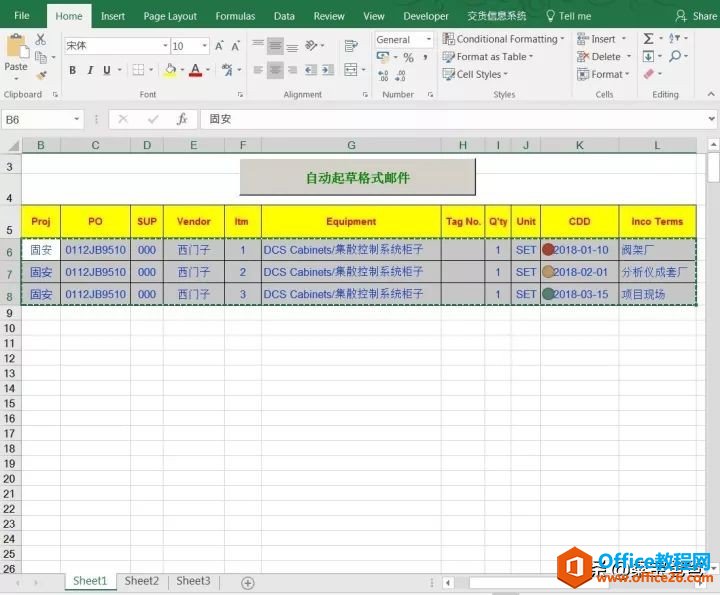Toggle Middle Align alignment
The height and width of the screenshot is (595, 720).
click(x=275, y=45)
